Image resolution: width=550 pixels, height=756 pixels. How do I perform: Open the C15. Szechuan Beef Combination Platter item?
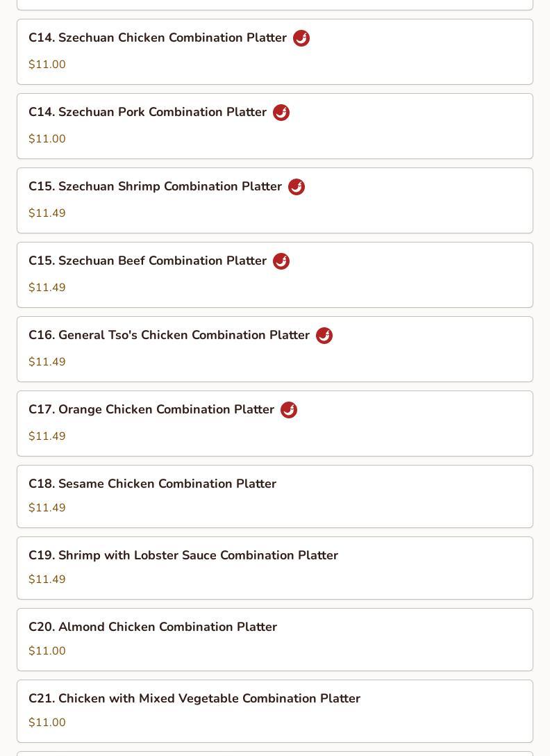[147, 261]
